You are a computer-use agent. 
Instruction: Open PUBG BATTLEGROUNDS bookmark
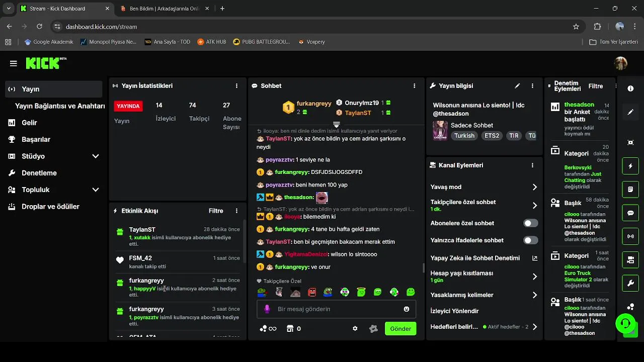tap(261, 42)
